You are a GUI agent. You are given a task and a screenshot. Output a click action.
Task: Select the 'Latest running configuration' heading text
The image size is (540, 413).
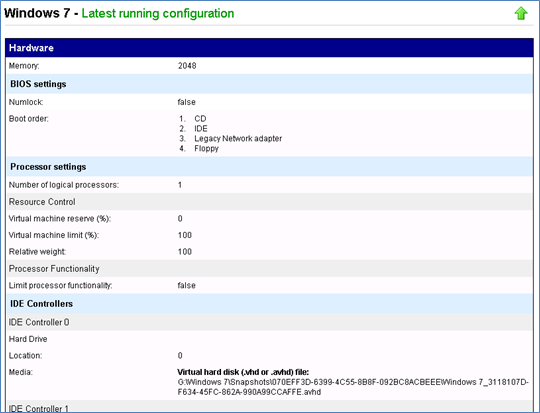[x=158, y=13]
